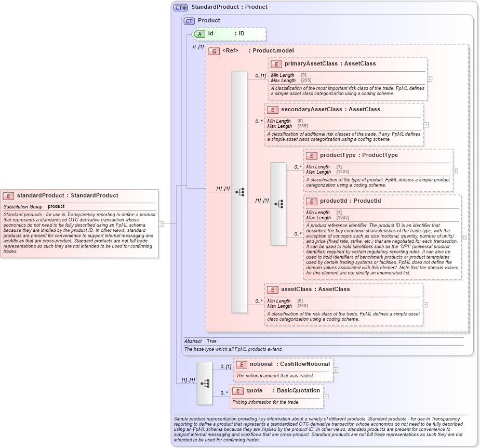Select the E icon of standardProduct on left

click(x=7, y=195)
